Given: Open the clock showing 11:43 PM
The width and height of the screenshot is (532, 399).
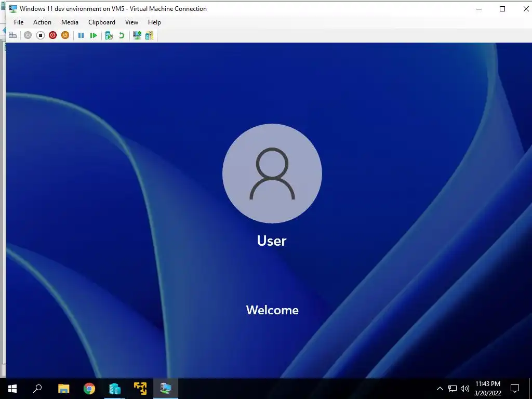Looking at the screenshot, I should 487,389.
